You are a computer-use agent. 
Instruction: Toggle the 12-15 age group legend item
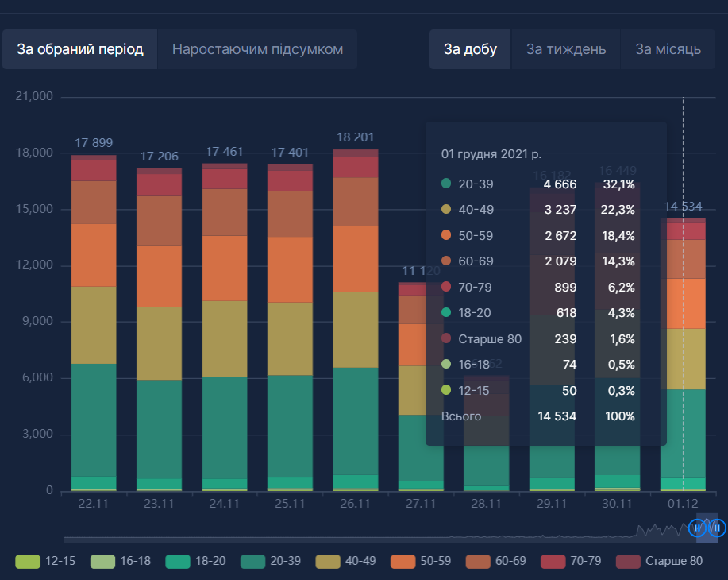(x=46, y=561)
